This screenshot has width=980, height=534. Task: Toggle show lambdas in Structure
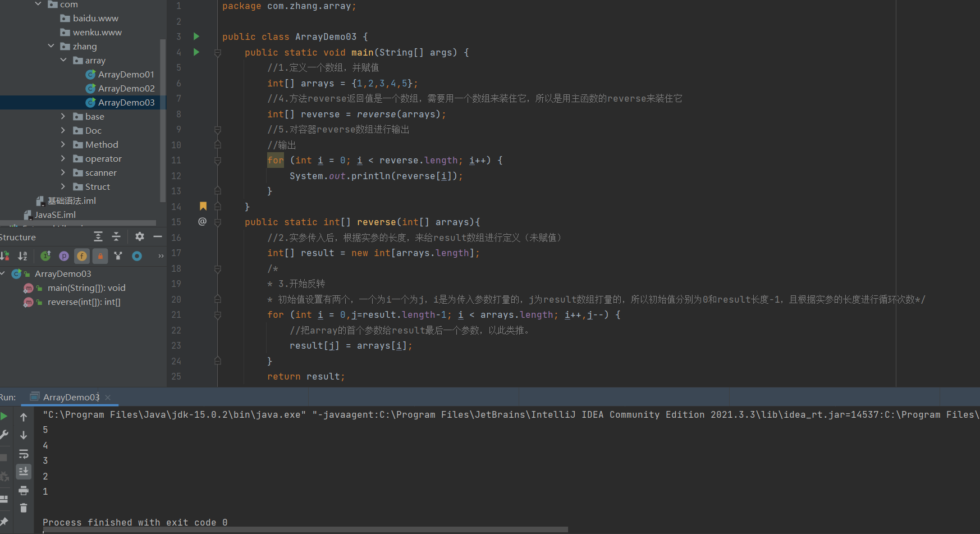(137, 256)
